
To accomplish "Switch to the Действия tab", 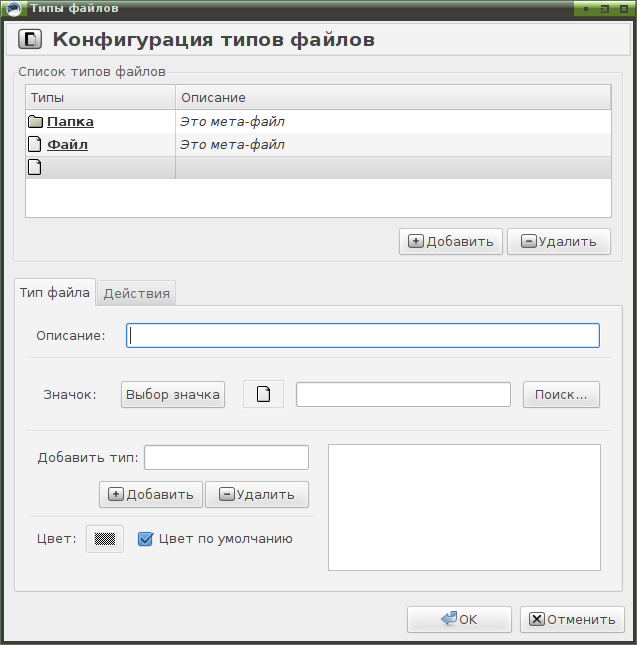I will coord(137,294).
